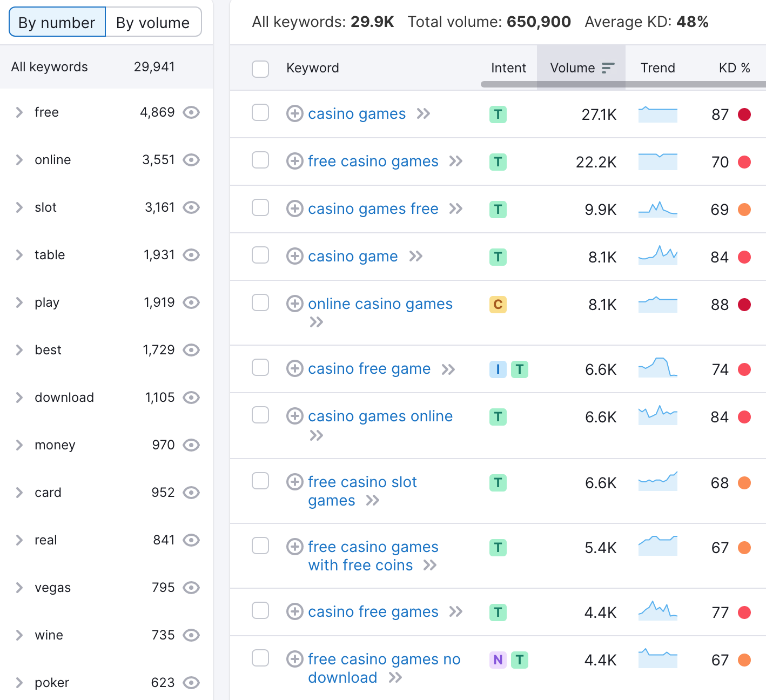
Task: Select all keywords with the header checkbox
Action: pyautogui.click(x=260, y=69)
